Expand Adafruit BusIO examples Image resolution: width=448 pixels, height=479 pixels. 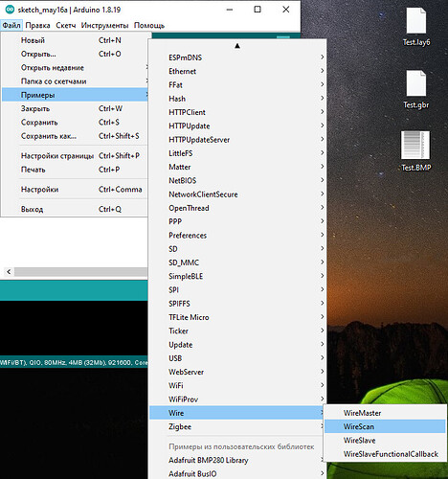(237, 474)
